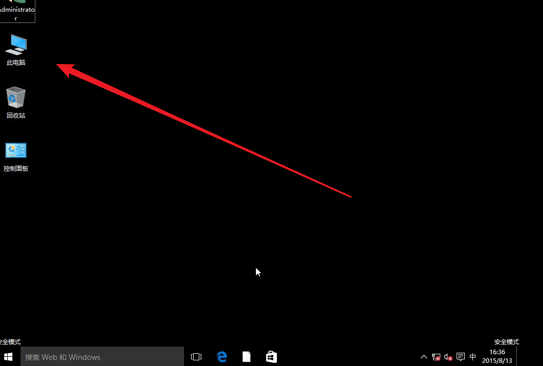Click the 此电脑 text label
Viewport: 543px width, 366px height.
(16, 63)
